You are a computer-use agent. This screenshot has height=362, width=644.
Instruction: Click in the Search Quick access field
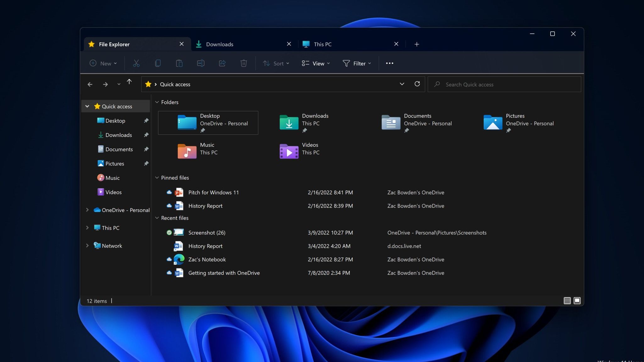pyautogui.click(x=504, y=84)
